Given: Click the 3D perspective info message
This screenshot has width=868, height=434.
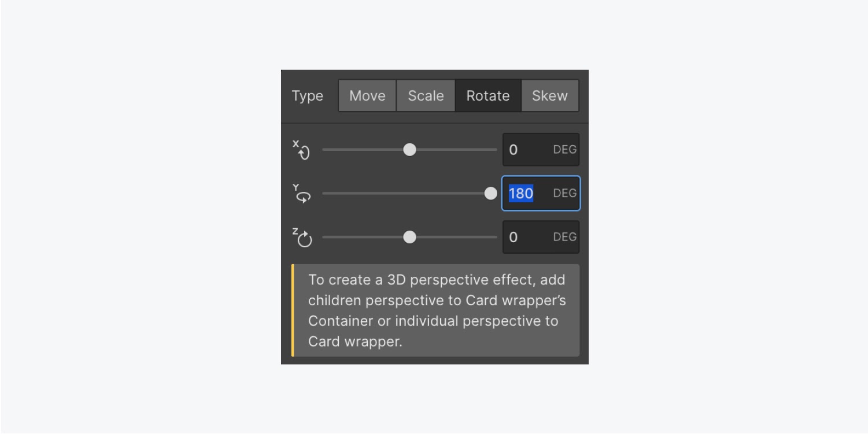Looking at the screenshot, I should pos(435,310).
